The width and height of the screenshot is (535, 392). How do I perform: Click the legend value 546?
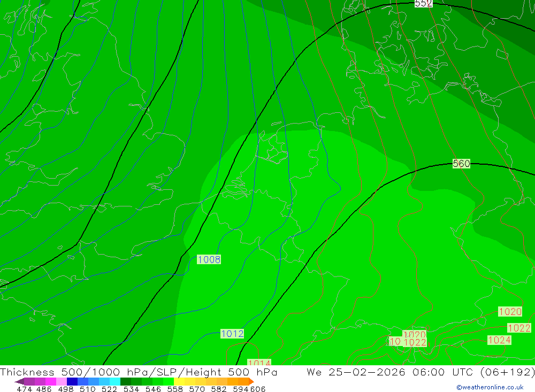[153, 389]
